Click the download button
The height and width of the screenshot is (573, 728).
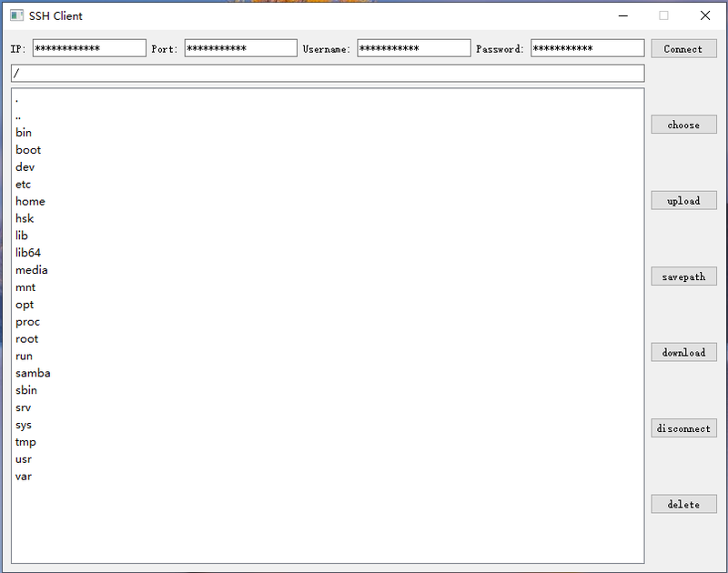683,352
